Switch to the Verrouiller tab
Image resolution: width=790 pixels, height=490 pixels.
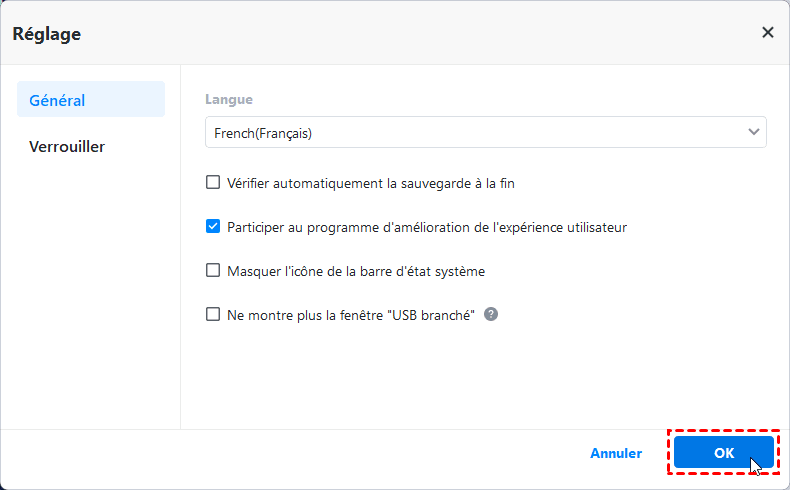coord(67,147)
